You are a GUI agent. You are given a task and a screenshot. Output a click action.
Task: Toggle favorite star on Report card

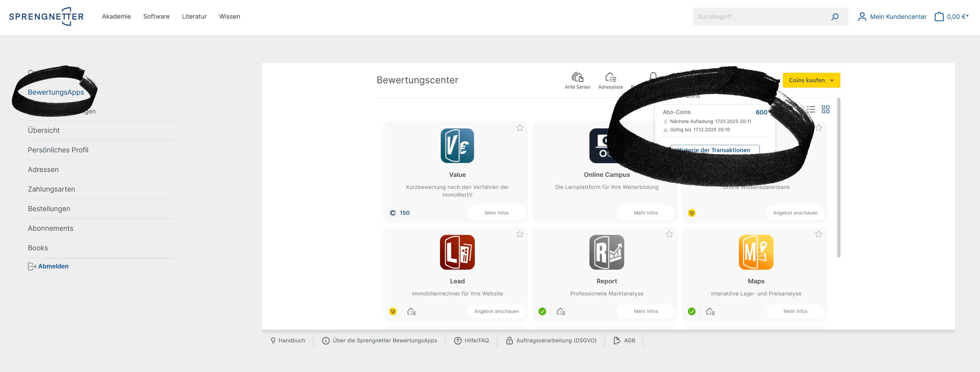[x=669, y=234]
